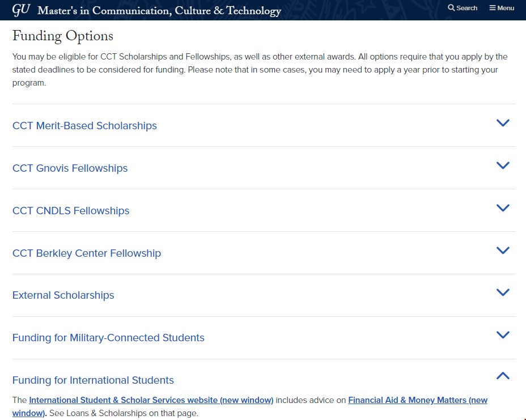Expand External Scholarships chevron arrow
This screenshot has height=420, width=526.
pyautogui.click(x=502, y=292)
